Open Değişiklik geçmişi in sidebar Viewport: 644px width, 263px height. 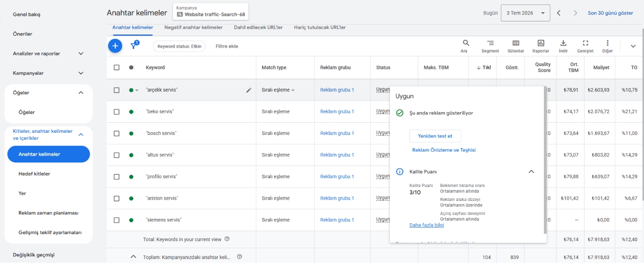(x=34, y=255)
